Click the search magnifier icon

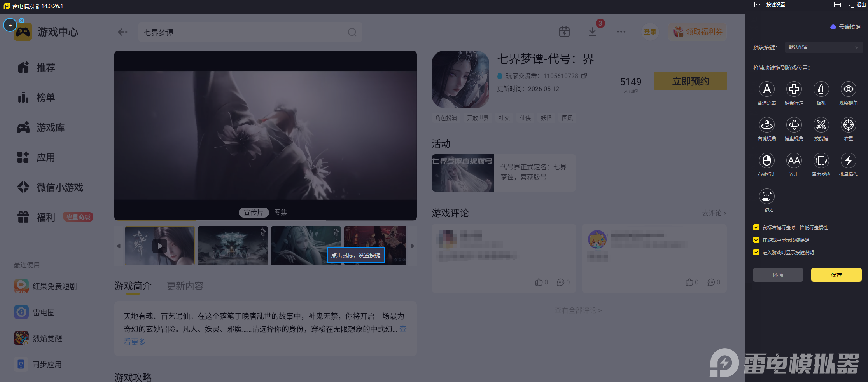click(352, 32)
